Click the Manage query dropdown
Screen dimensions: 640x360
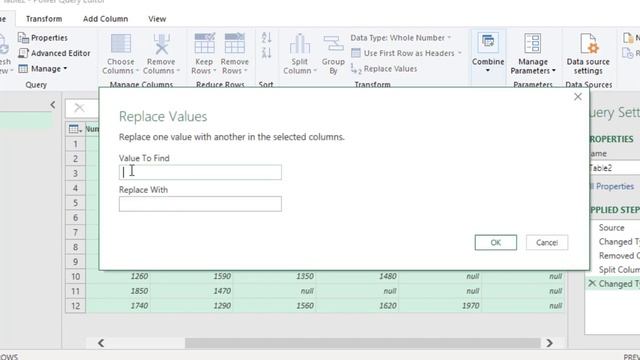point(43,69)
